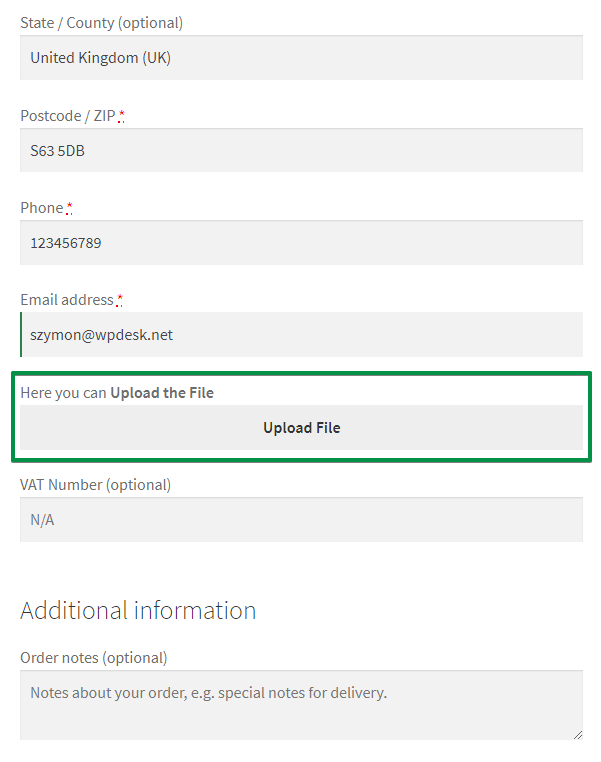Click the Email address label text
The height and width of the screenshot is (762, 601).
[x=67, y=300]
